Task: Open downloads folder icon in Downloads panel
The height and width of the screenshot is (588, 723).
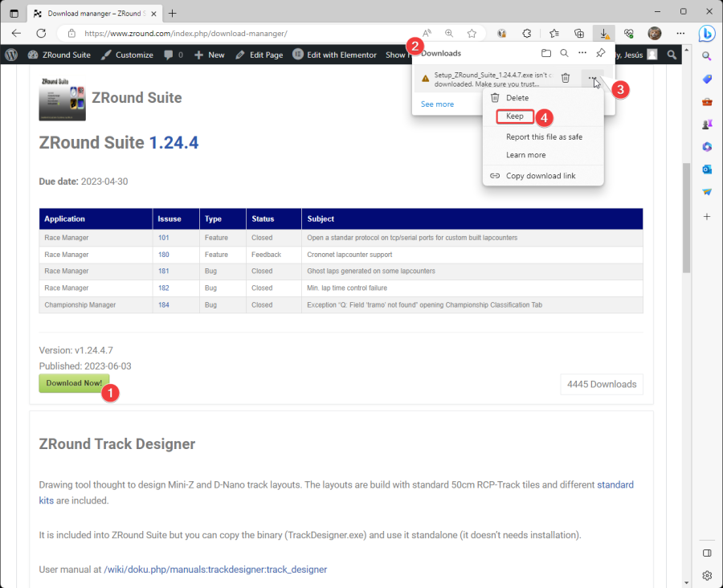Action: click(x=546, y=53)
